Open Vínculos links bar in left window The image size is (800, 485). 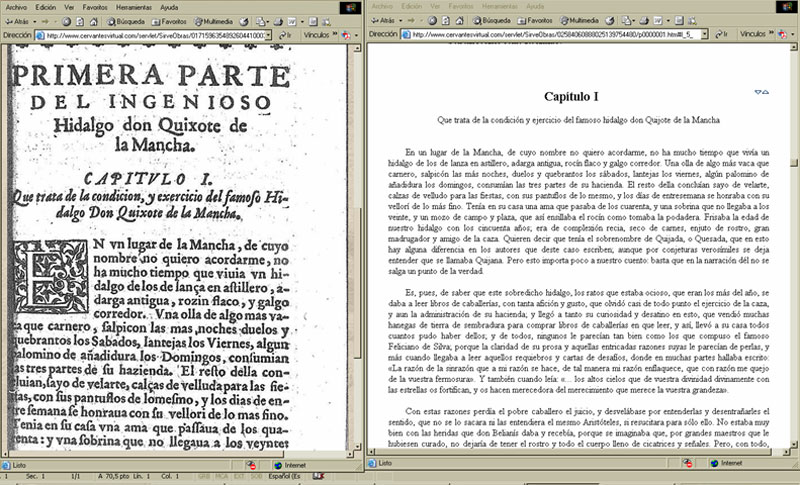point(317,35)
